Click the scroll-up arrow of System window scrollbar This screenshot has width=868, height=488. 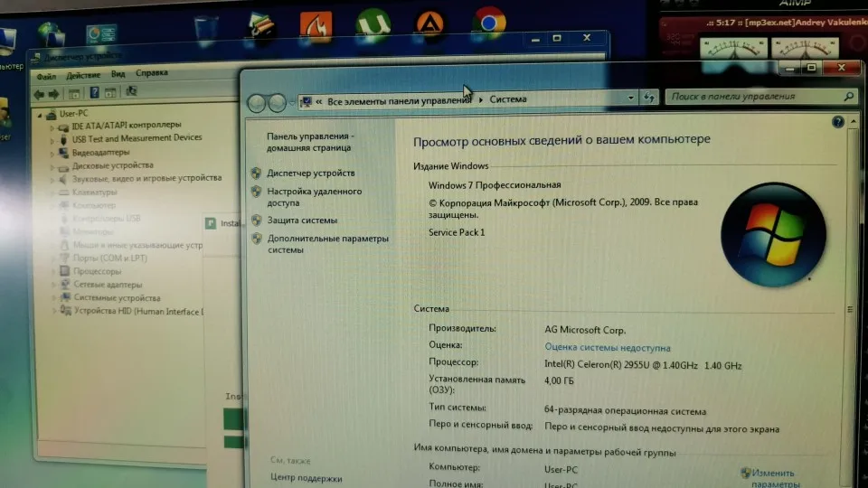tap(853, 121)
